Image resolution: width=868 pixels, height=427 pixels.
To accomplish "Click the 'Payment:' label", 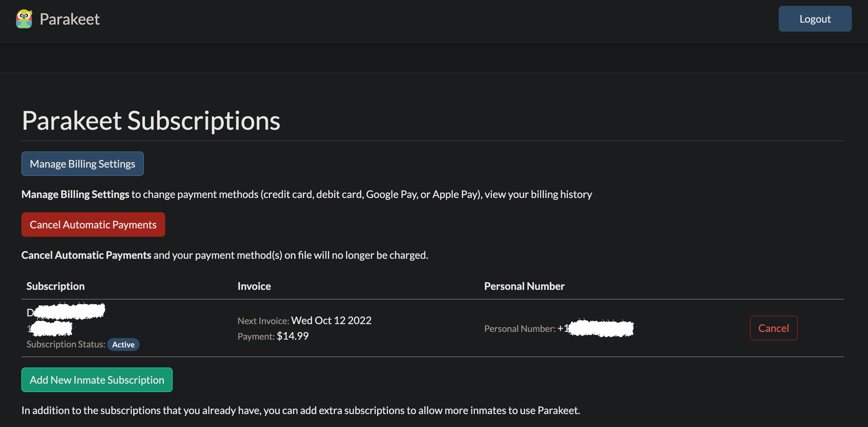I will click(256, 336).
